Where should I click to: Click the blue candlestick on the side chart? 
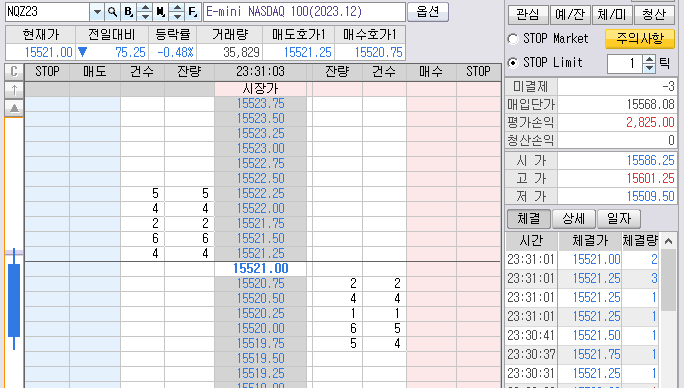14,300
